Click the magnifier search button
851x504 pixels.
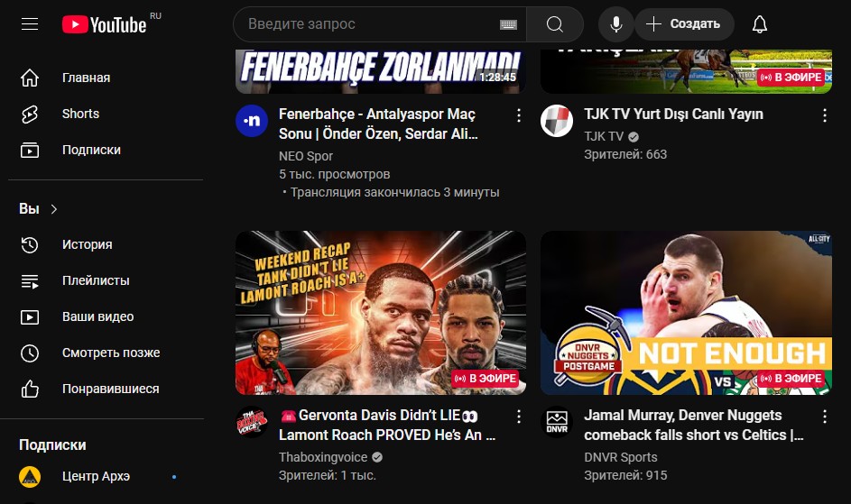click(555, 24)
